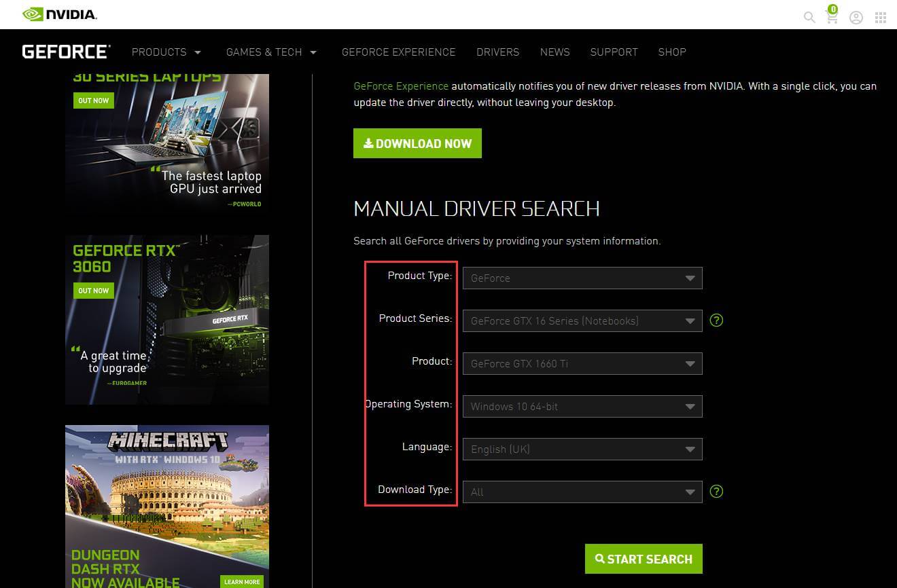897x588 pixels.
Task: Click the Manual Driver Search heading
Action: click(476, 208)
